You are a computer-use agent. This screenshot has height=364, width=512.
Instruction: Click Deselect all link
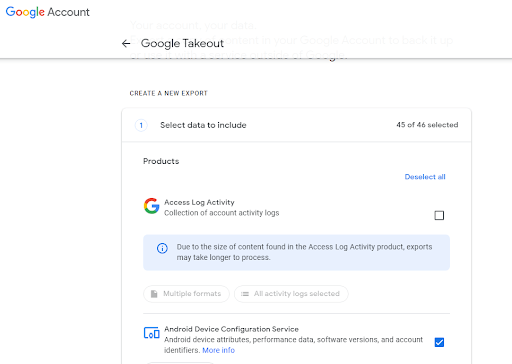tap(425, 177)
